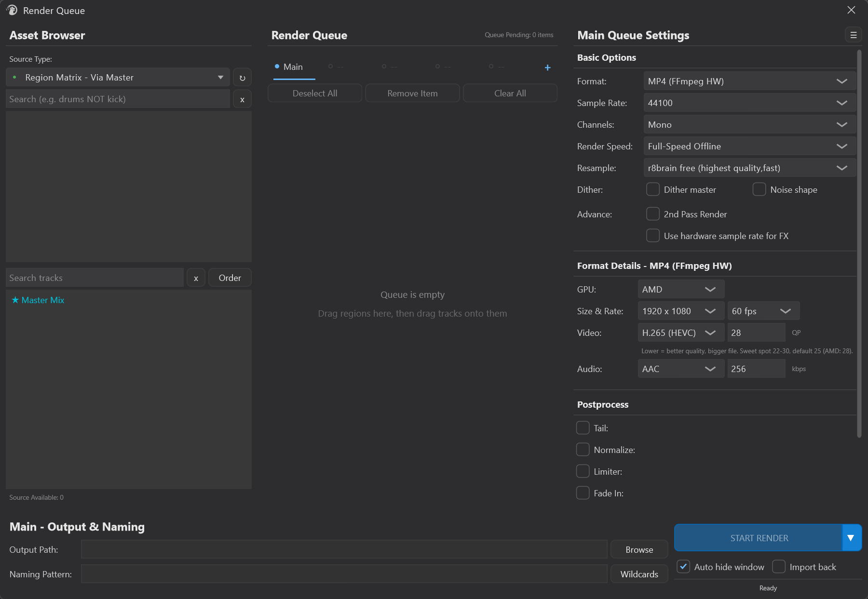Add a new queue tab with plus
Viewport: 868px width, 599px height.
click(x=547, y=67)
